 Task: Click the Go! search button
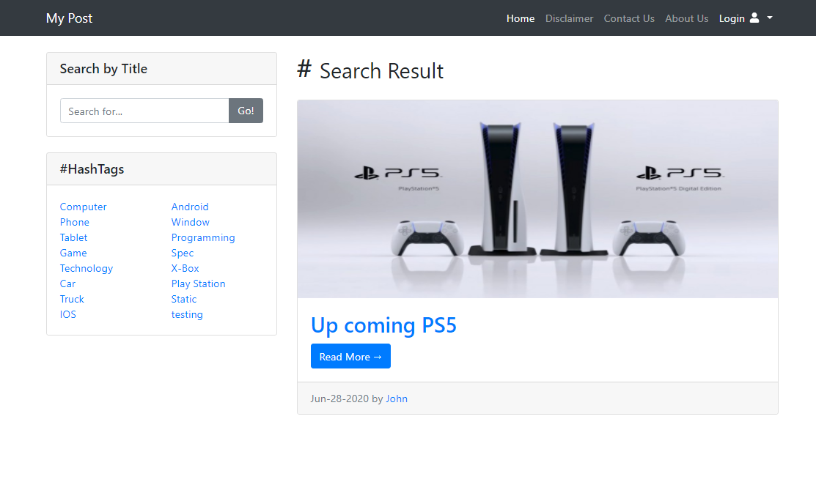246,111
